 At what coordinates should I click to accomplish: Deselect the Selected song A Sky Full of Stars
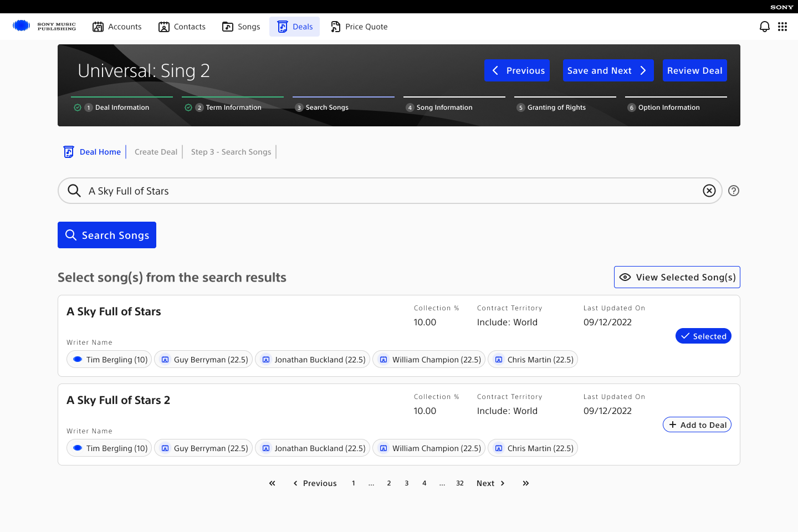coord(703,336)
